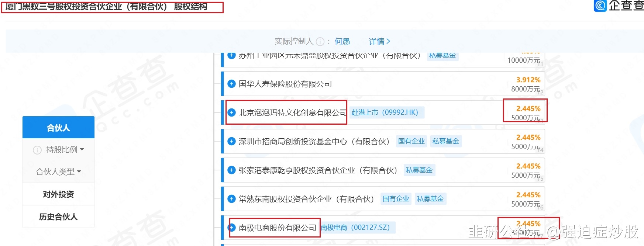Open the 详情 link for actual controller
The height and width of the screenshot is (246, 644).
(x=379, y=41)
